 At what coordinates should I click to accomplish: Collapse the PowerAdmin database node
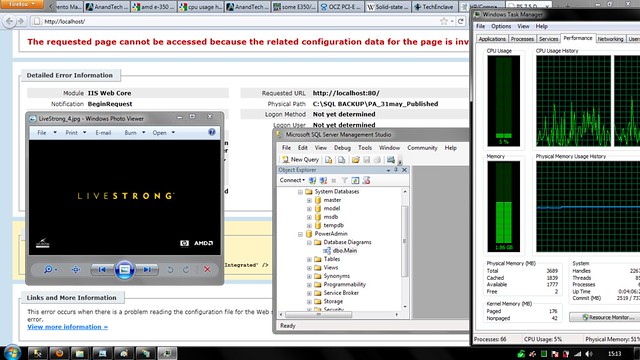coord(300,234)
